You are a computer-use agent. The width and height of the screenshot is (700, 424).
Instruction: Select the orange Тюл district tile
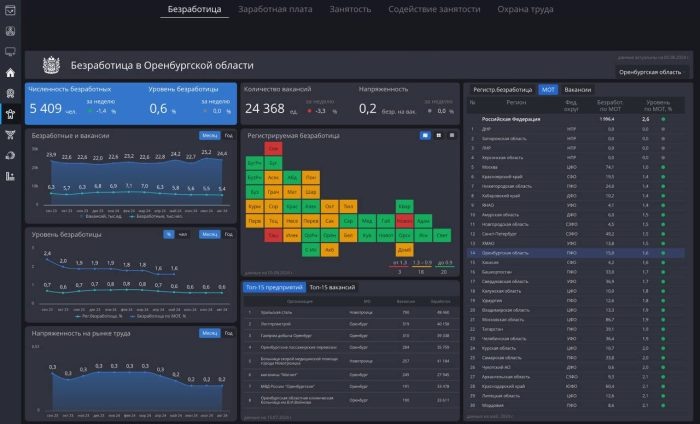[348, 206]
